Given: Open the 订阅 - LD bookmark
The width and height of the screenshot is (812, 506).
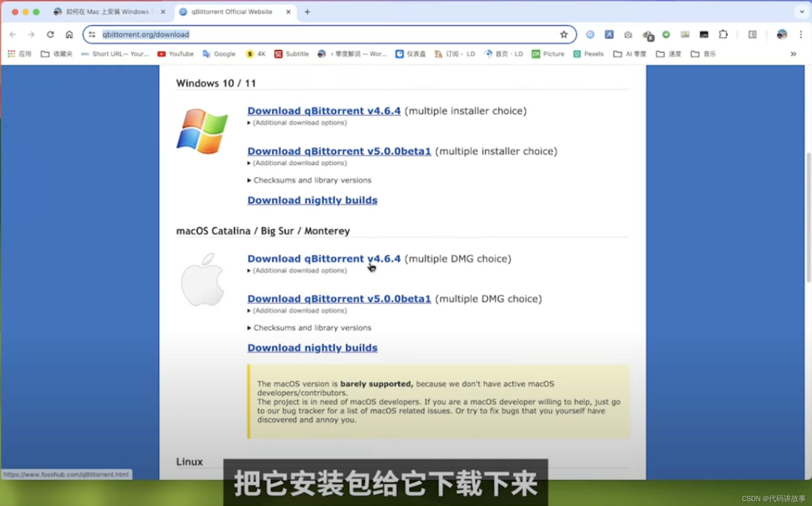Looking at the screenshot, I should [x=455, y=54].
